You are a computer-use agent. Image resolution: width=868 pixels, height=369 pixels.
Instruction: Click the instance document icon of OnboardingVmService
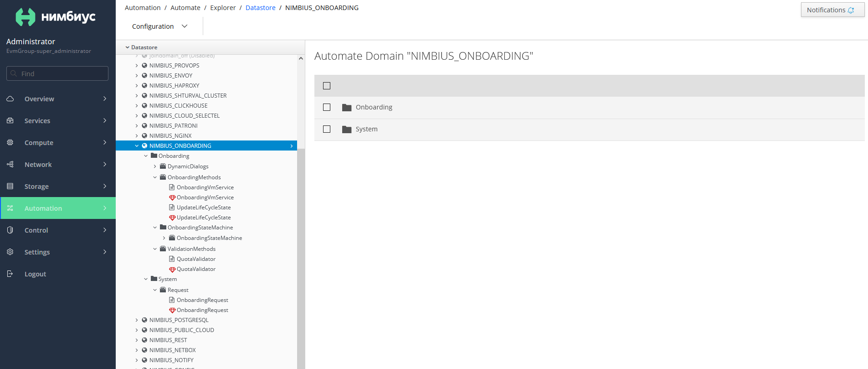pyautogui.click(x=172, y=187)
